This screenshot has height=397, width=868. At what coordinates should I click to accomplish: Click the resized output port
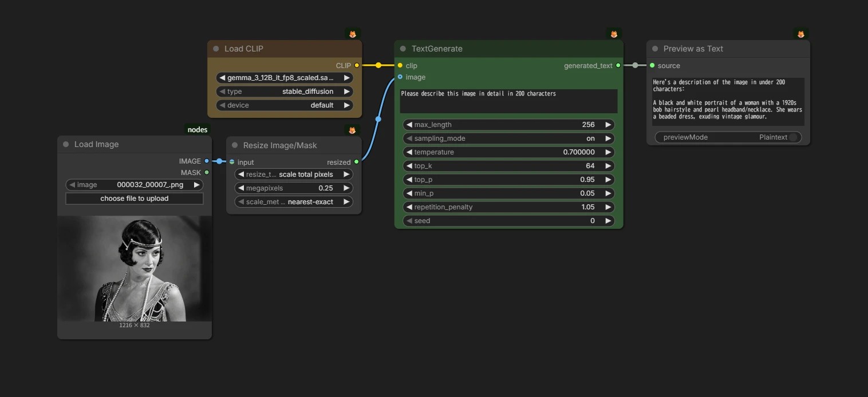(x=356, y=162)
